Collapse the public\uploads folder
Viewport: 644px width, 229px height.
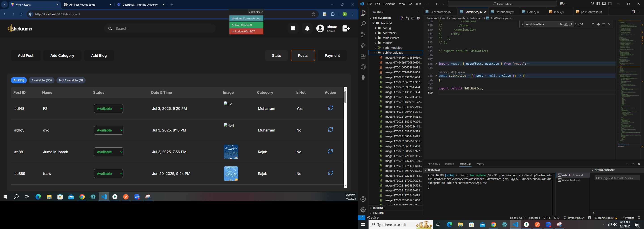(396, 53)
